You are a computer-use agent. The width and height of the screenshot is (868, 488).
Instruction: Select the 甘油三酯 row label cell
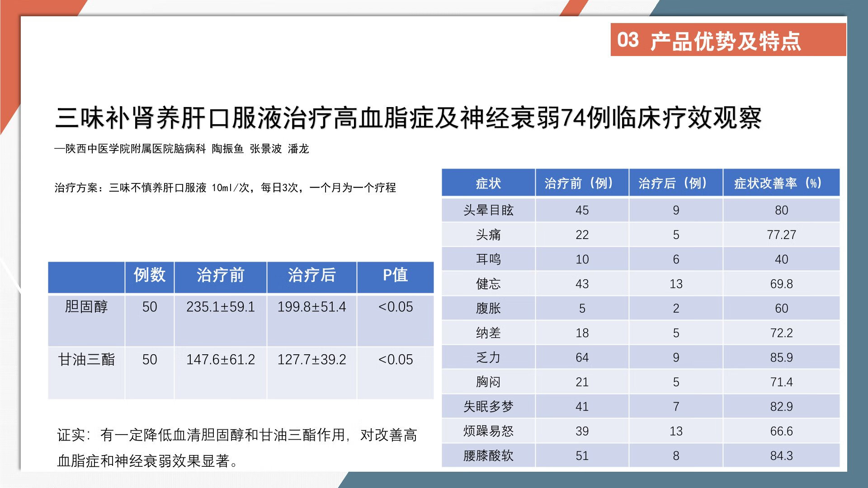(x=86, y=360)
